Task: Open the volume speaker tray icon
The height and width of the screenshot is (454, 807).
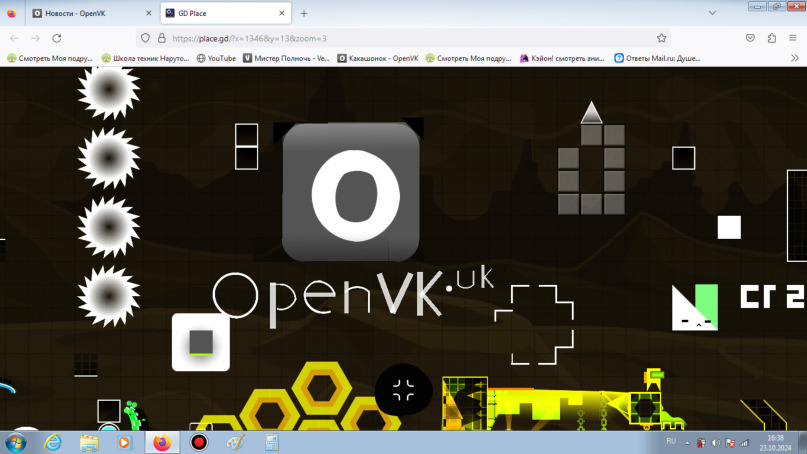Action: (x=715, y=443)
